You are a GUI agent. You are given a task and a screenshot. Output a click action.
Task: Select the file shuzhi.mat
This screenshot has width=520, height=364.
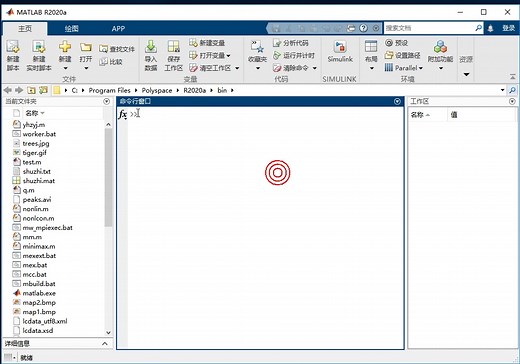[39, 181]
